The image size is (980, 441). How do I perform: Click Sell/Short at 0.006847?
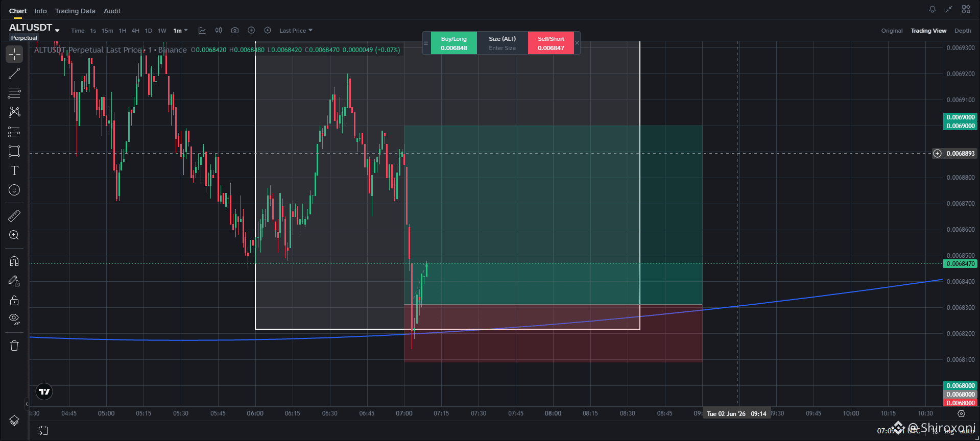(551, 43)
